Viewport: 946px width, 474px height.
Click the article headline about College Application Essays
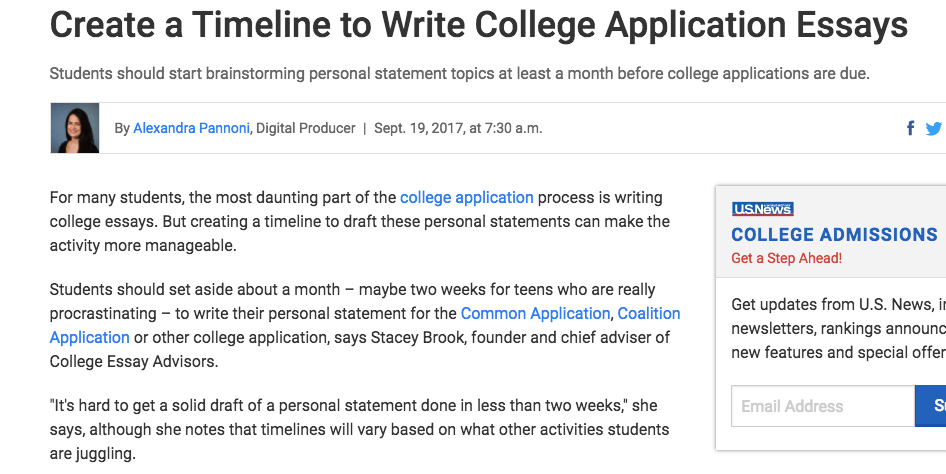pyautogui.click(x=478, y=25)
